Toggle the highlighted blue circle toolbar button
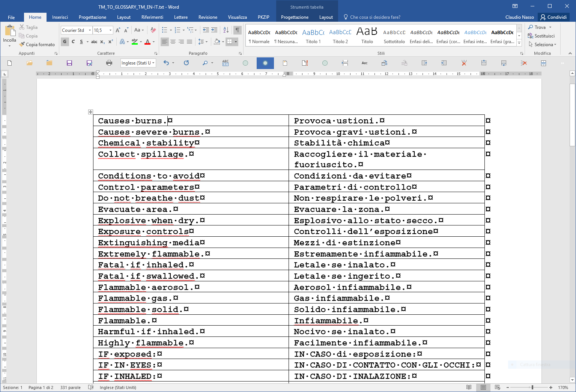Viewport: 576px width, 392px height. click(265, 63)
